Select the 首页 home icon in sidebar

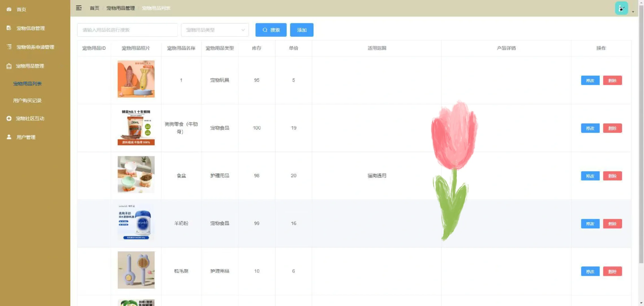click(8, 9)
